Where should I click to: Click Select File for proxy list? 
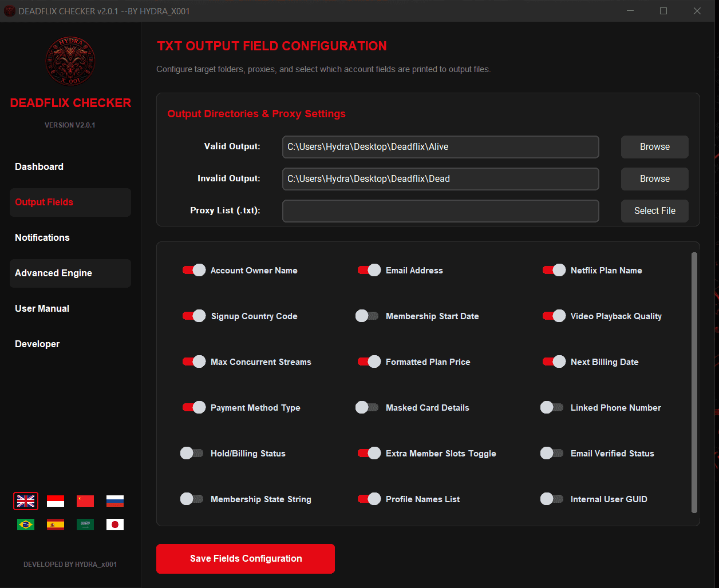[x=655, y=211]
